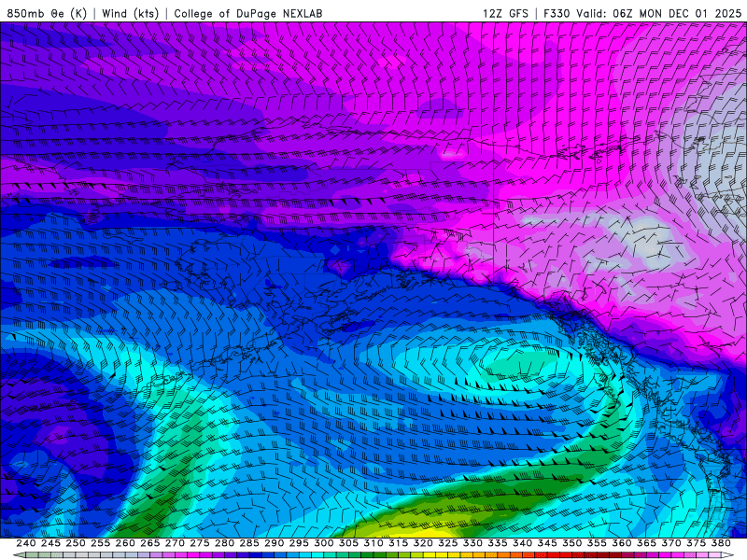Click the 335 value on the color scale

click(x=498, y=543)
